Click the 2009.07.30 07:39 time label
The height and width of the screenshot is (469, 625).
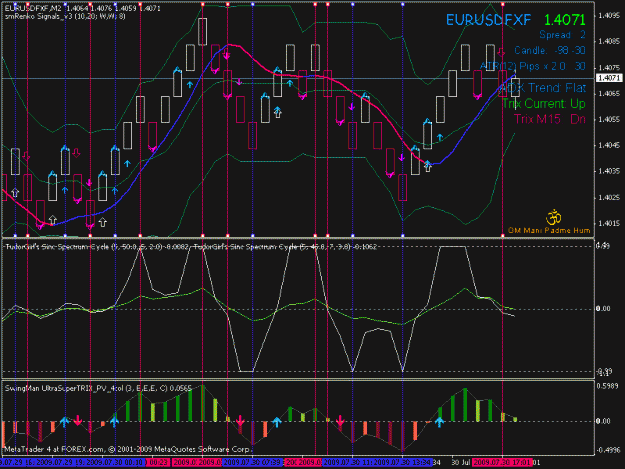click(253, 462)
